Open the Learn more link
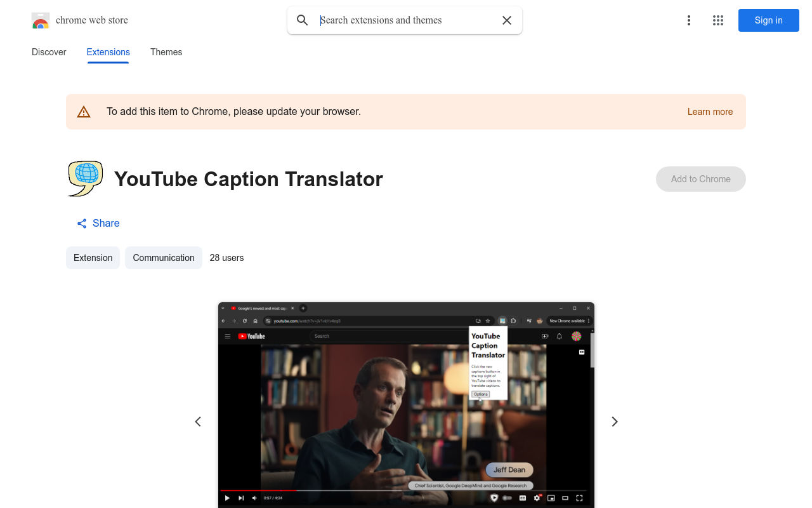The height and width of the screenshot is (508, 812). (x=710, y=112)
